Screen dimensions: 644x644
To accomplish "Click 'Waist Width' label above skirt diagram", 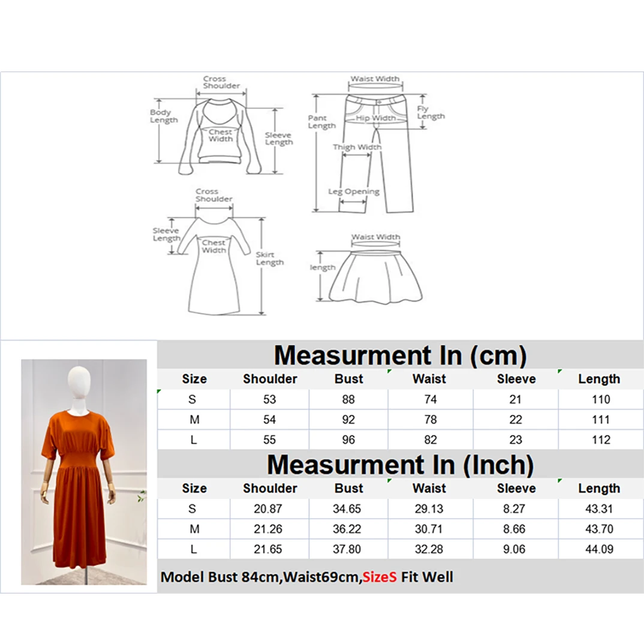I will [x=375, y=237].
